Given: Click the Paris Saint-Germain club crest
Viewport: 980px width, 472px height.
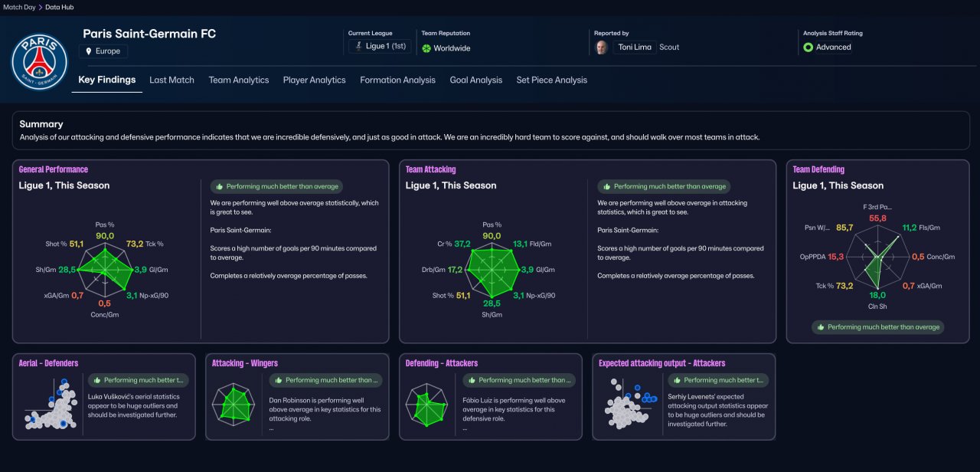Looking at the screenshot, I should 39,61.
